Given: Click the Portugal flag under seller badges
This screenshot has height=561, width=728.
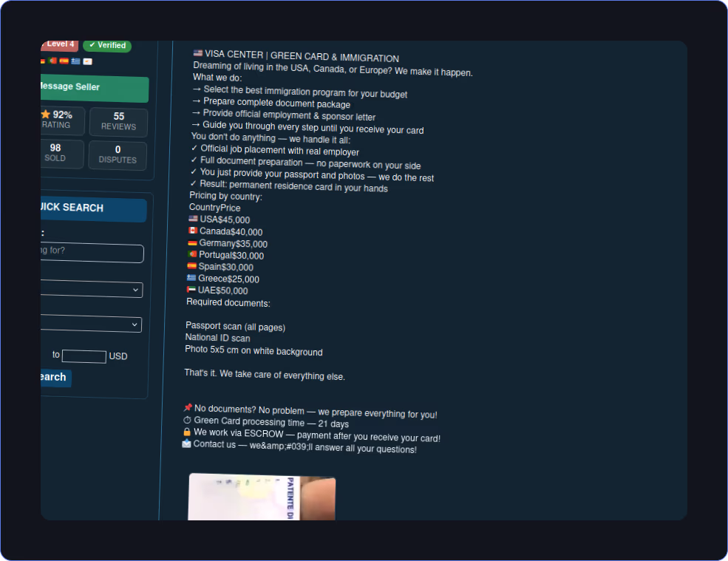Looking at the screenshot, I should point(52,61).
